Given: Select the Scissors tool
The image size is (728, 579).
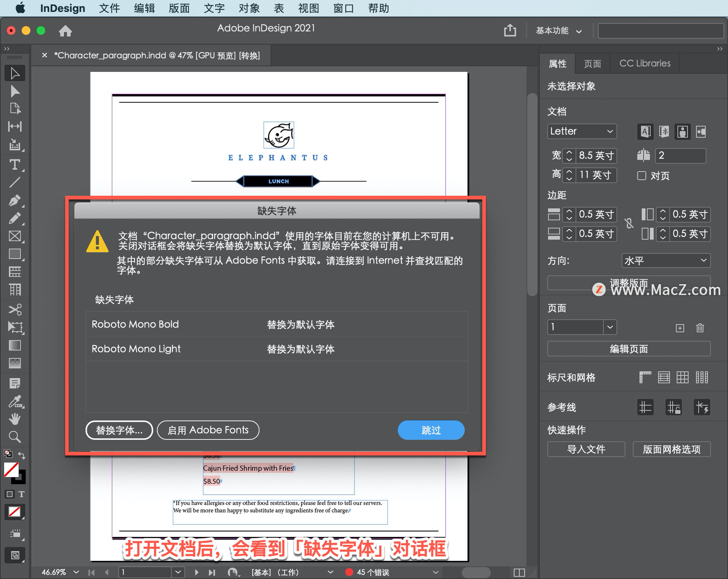Looking at the screenshot, I should 15,310.
